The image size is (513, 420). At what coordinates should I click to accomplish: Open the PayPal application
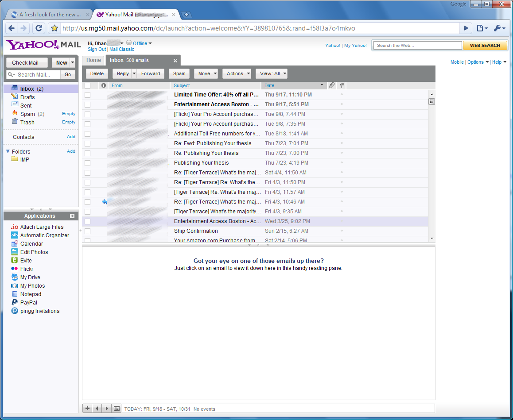click(x=24, y=303)
